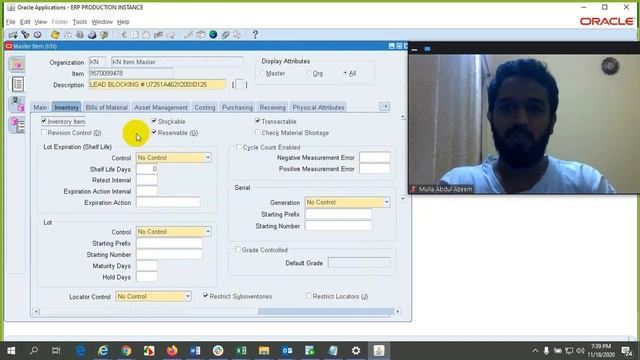
Task: Click the top sidebar icon in Master Item
Action: tap(17, 64)
